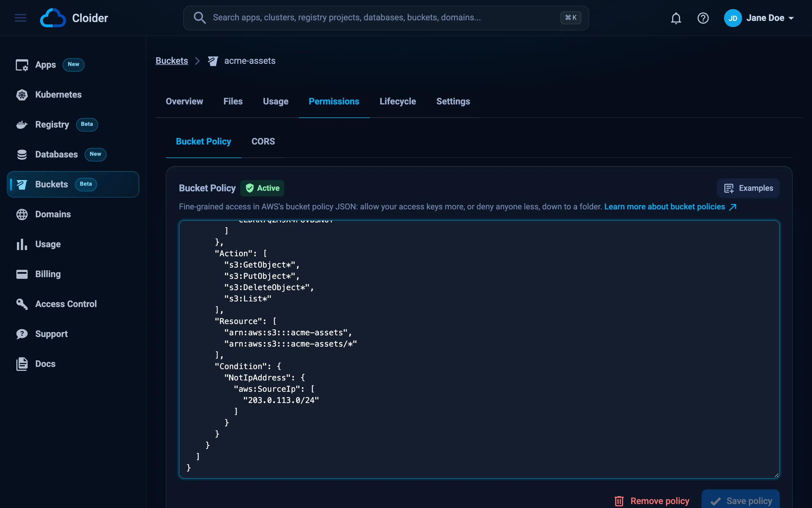
Task: Click the acme-assets bucket icon in breadcrumb
Action: [213, 61]
